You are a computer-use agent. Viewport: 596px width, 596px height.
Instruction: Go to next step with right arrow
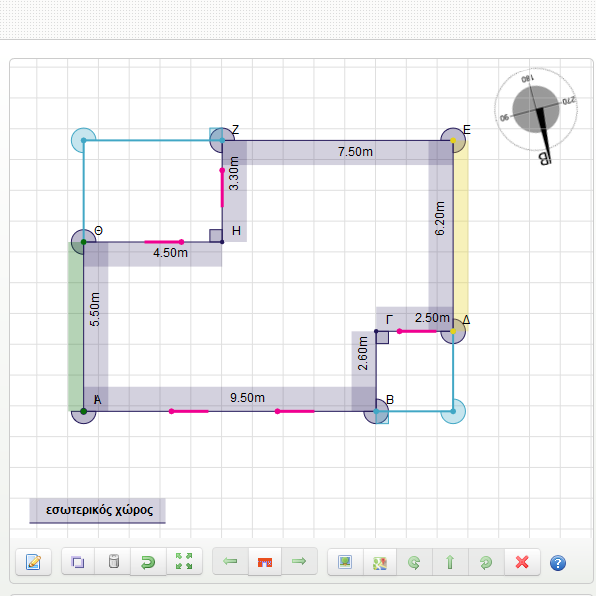(299, 561)
